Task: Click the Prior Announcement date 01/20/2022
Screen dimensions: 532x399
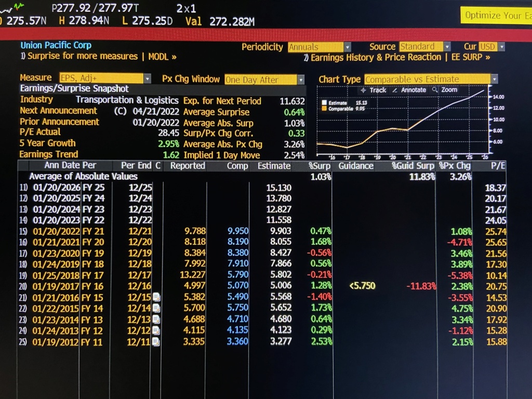Action: coord(156,122)
